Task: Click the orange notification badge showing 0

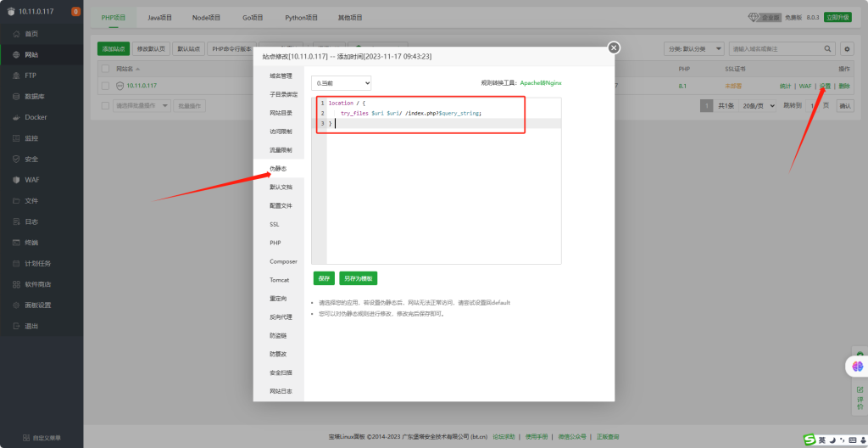Action: (75, 12)
